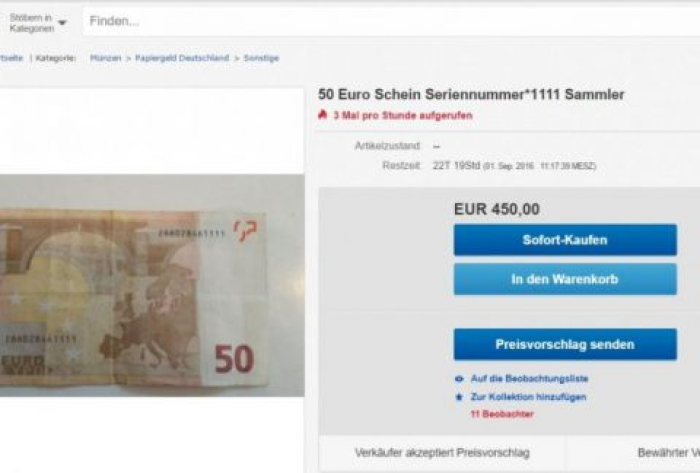Image resolution: width=700 pixels, height=473 pixels.
Task: Click the eye icon for watchlist
Action: pos(459,379)
